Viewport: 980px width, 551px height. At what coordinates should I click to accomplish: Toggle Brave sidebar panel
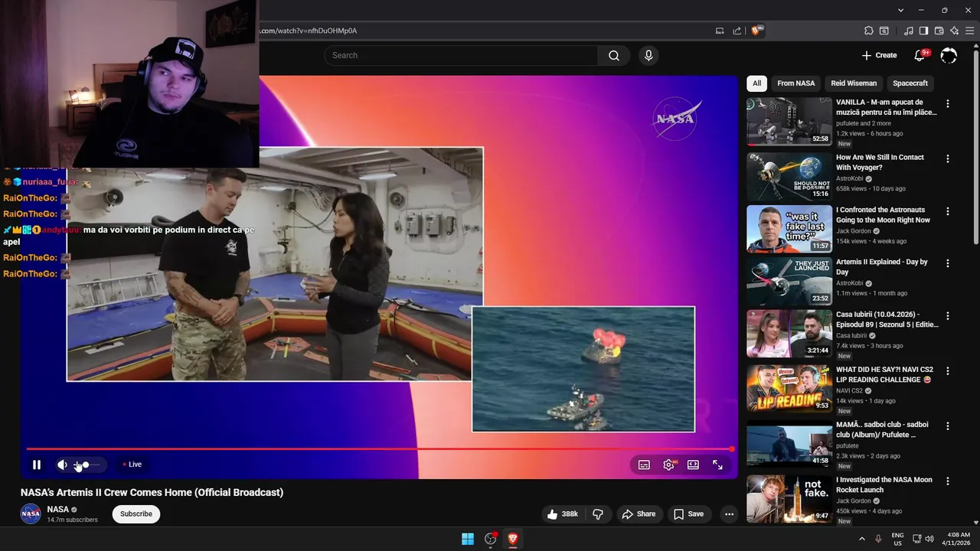(x=923, y=31)
